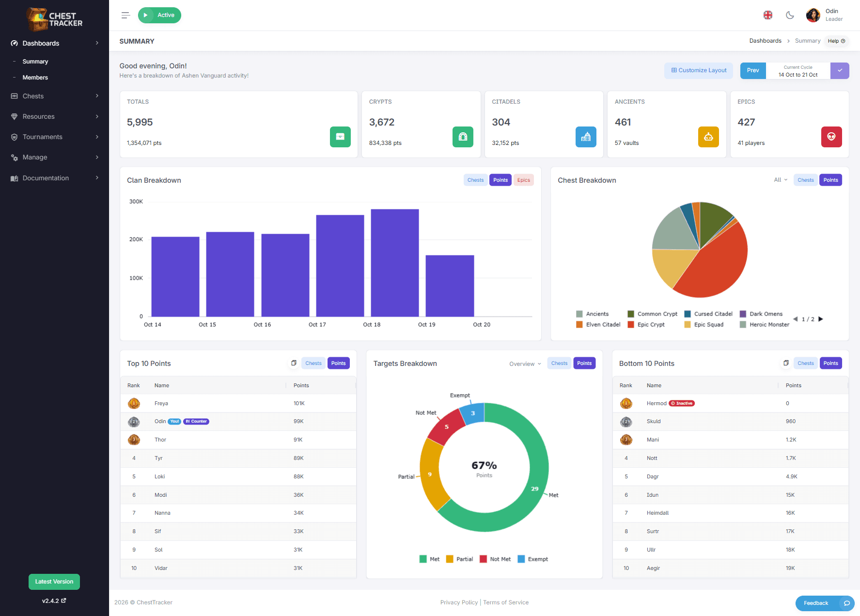Click the Latest Version button
Screen dimensions: 860x616
pyautogui.click(x=54, y=582)
